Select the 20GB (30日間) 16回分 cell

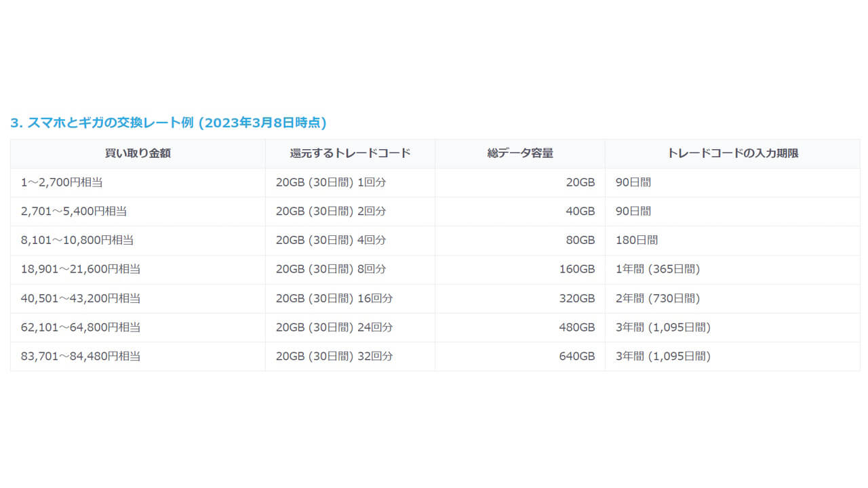point(334,298)
